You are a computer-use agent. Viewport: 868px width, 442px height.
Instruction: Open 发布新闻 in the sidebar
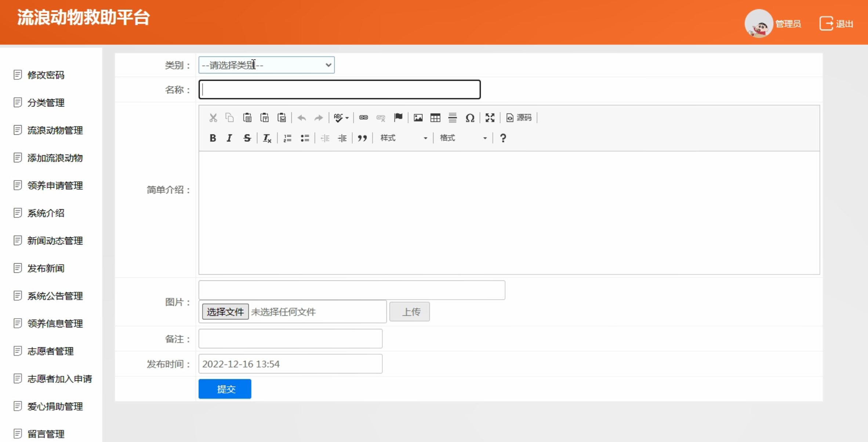pos(46,268)
